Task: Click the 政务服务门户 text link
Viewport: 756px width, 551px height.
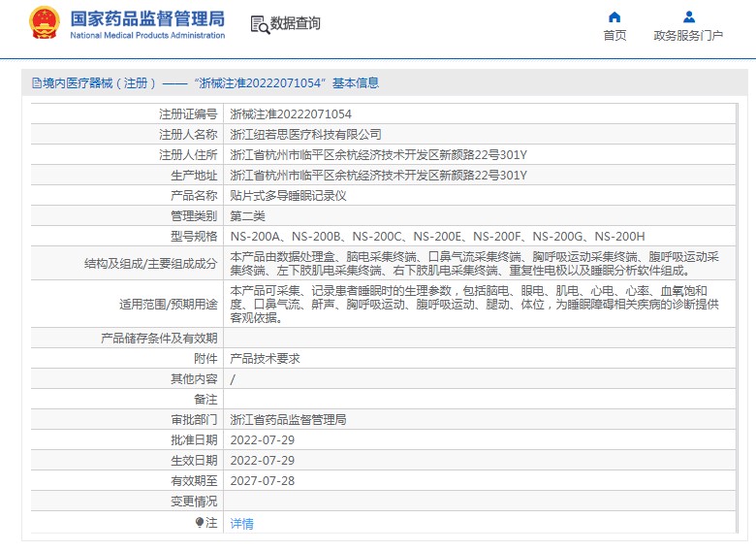Action: (688, 36)
